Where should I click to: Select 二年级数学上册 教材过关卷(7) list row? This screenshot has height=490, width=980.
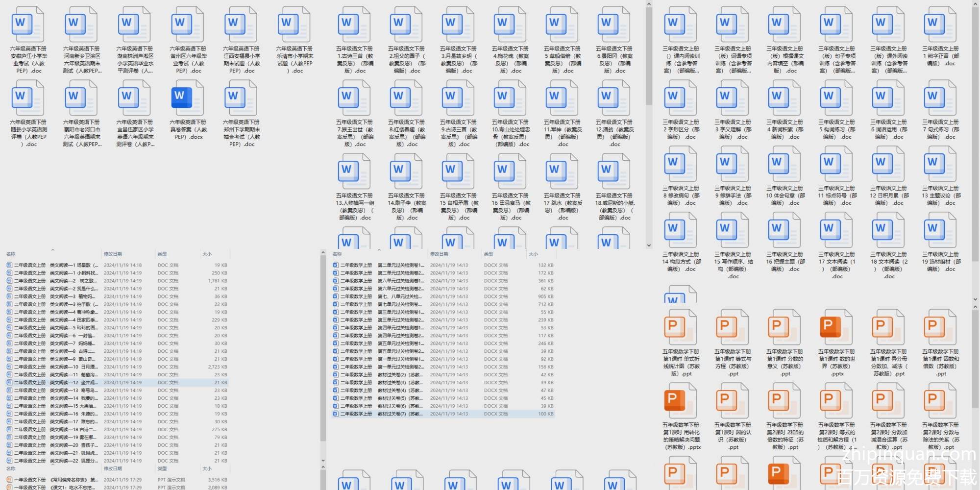[400, 414]
